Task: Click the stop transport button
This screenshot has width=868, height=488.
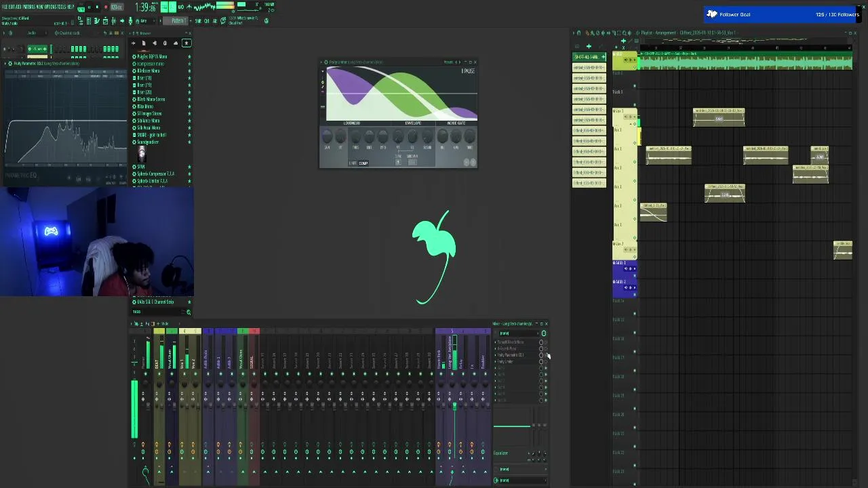Action: [x=97, y=7]
